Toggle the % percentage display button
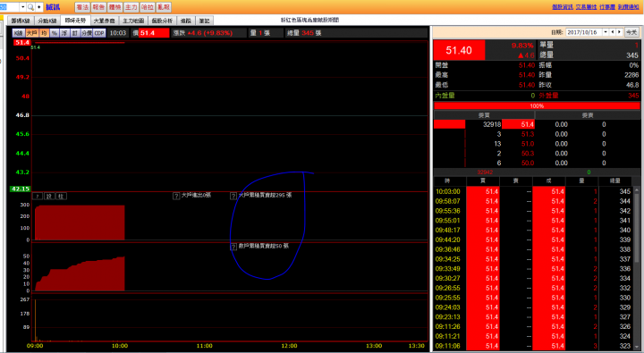 pyautogui.click(x=55, y=33)
